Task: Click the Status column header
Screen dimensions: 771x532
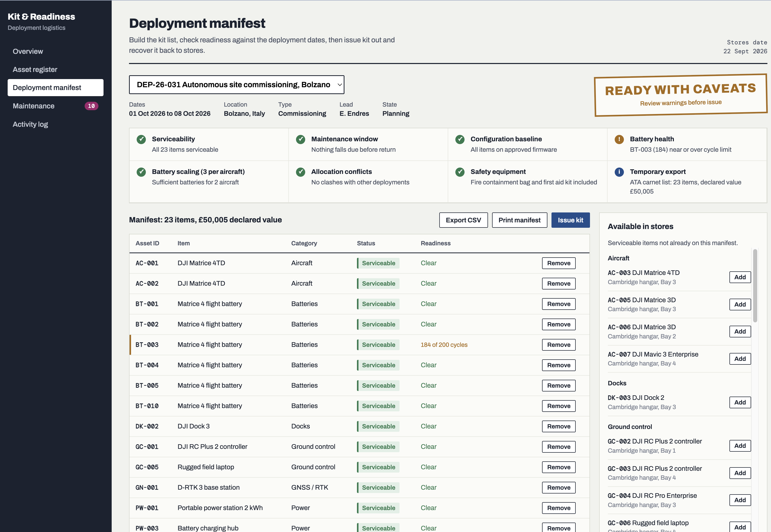Action: pyautogui.click(x=366, y=243)
